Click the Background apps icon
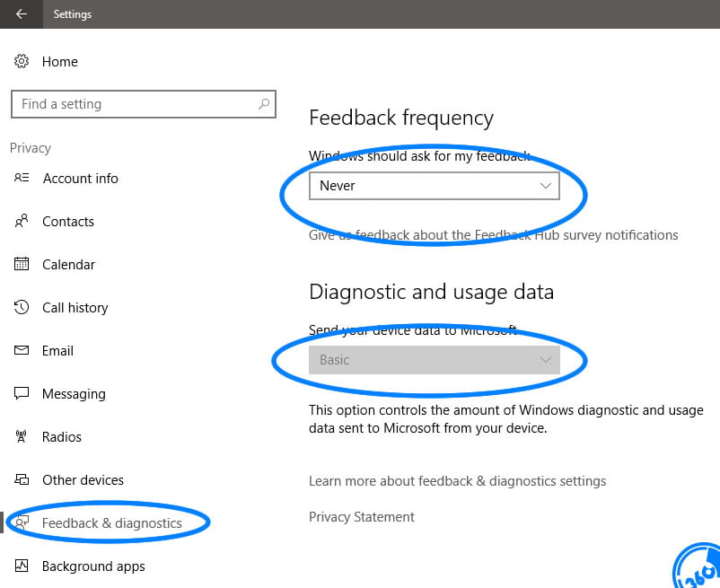Image resolution: width=720 pixels, height=588 pixels. click(22, 566)
